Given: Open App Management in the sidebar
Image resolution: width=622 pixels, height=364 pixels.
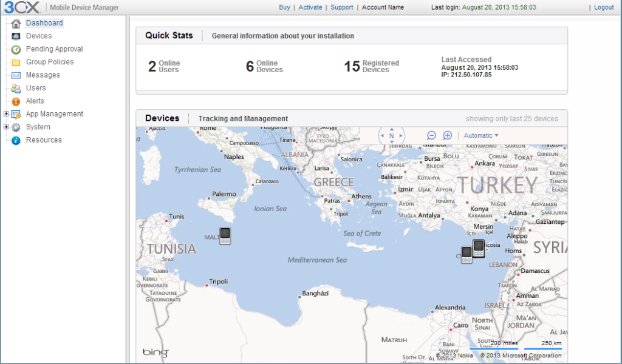Looking at the screenshot, I should point(54,114).
